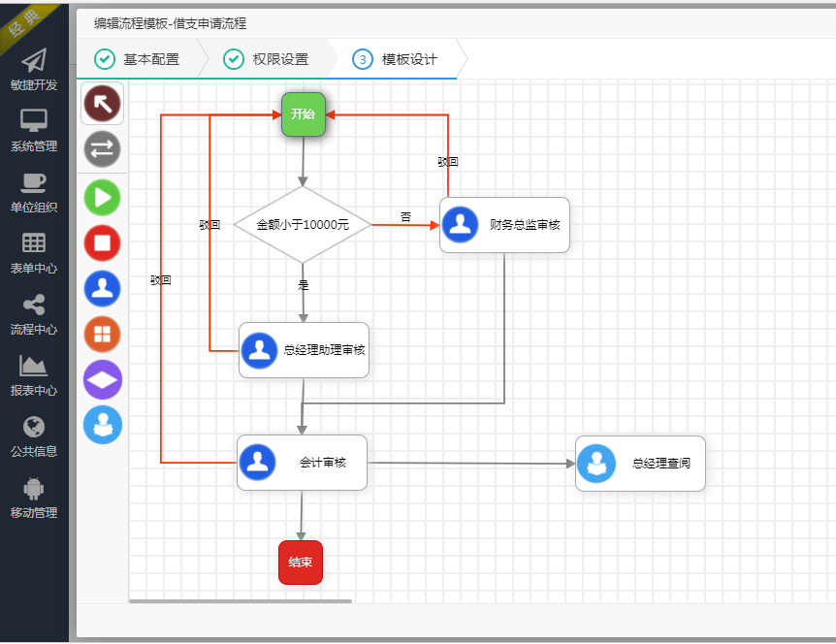Select the orange grid node tool
The image size is (836, 644).
pyautogui.click(x=102, y=334)
